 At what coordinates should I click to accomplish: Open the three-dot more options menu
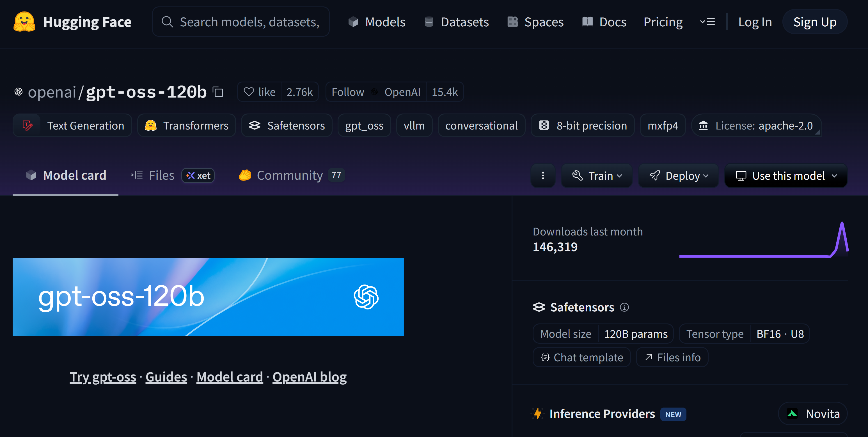click(542, 175)
